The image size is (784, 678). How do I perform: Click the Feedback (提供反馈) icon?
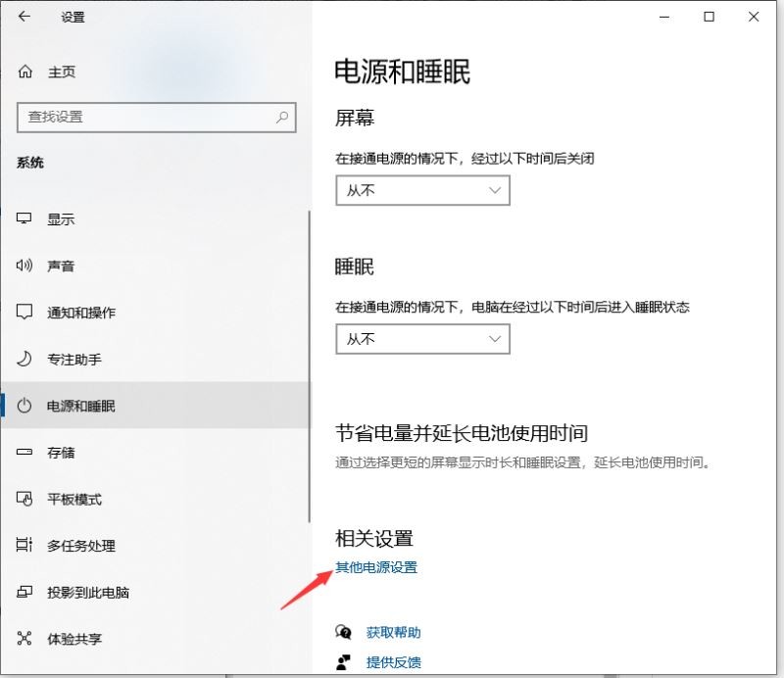(x=342, y=662)
